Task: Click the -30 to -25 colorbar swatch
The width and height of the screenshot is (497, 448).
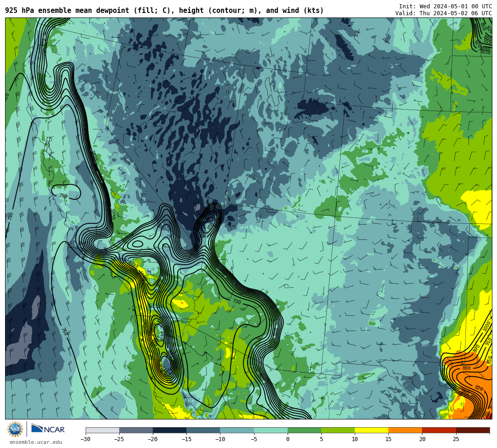Action: pos(102,430)
